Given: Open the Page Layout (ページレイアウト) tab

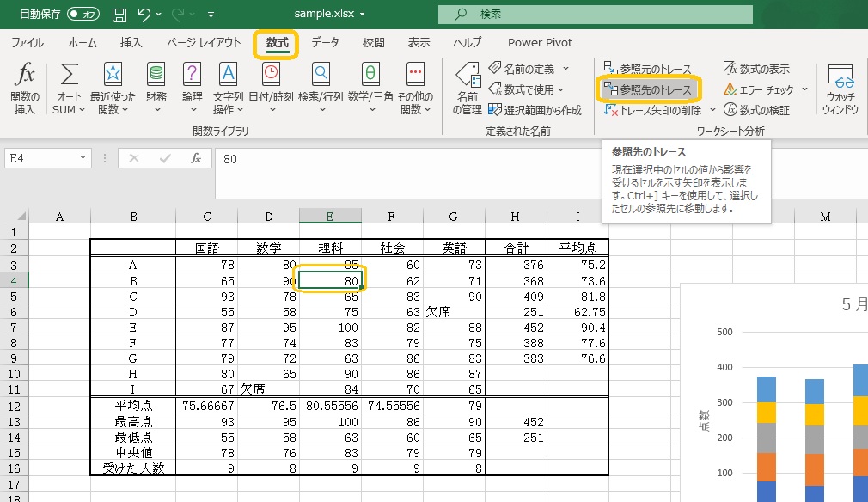Looking at the screenshot, I should click(x=204, y=42).
